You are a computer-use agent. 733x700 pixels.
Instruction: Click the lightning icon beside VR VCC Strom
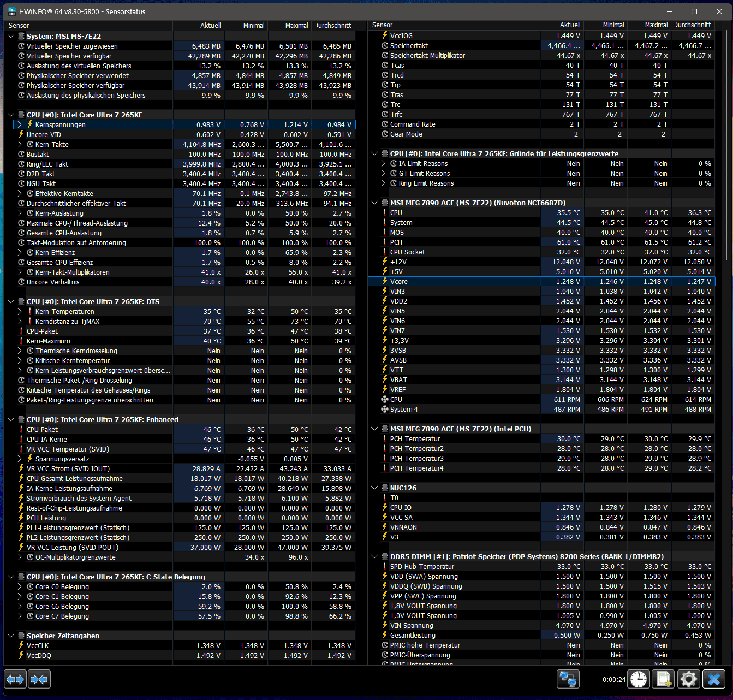21,469
